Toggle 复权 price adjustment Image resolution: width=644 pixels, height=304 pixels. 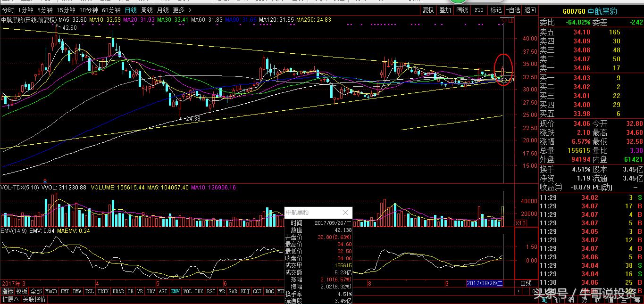428,10
